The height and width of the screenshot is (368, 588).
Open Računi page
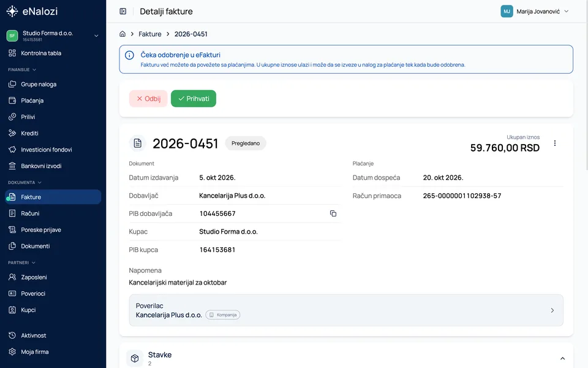point(53,213)
